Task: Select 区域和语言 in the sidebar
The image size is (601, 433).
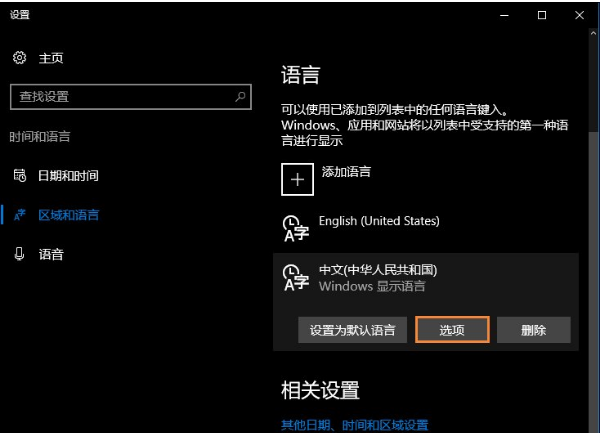Action: click(x=68, y=215)
